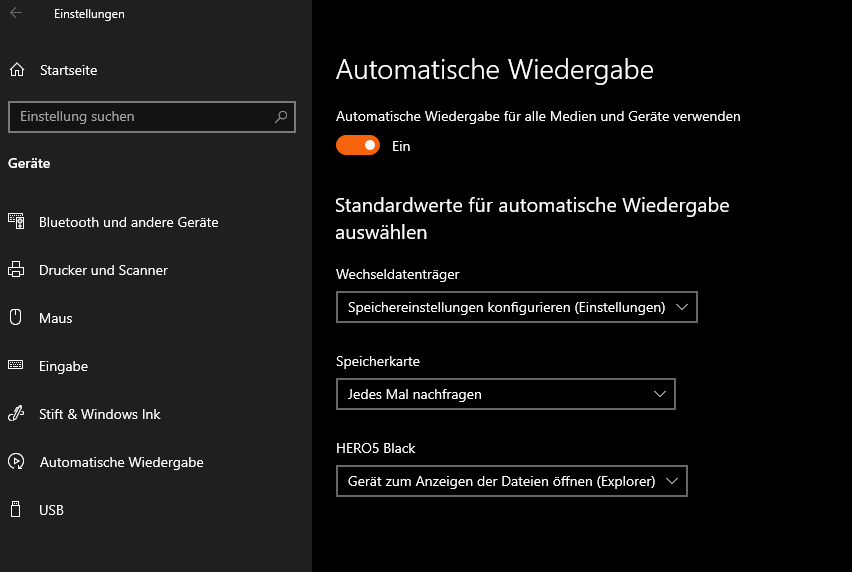
Task: Click the Automatische Wiedergabe sidebar icon
Action: click(16, 462)
